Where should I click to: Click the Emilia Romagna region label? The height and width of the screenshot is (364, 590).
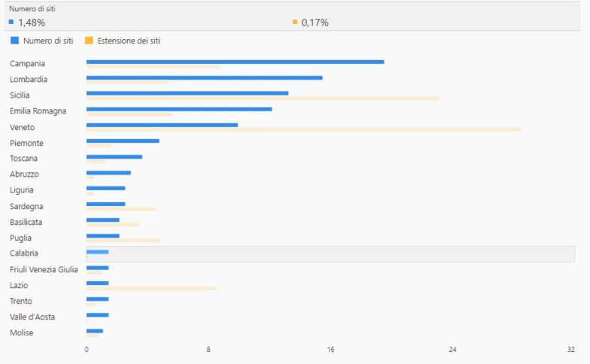38,111
